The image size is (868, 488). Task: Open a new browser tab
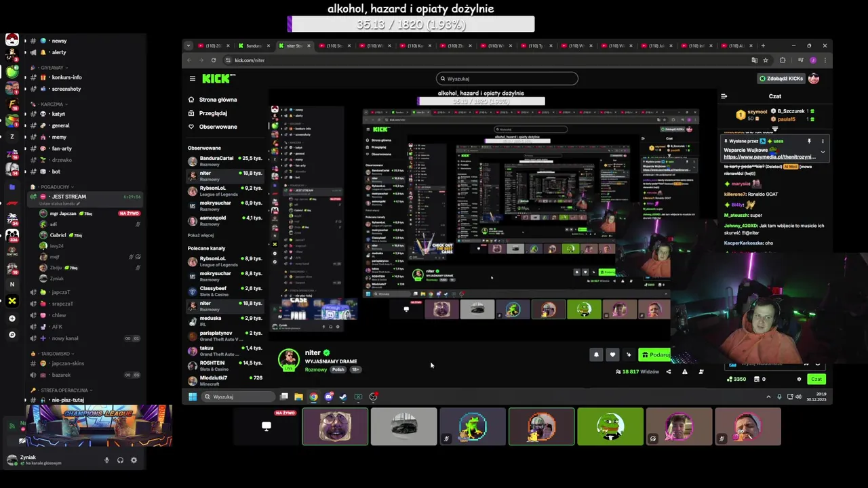coord(763,46)
